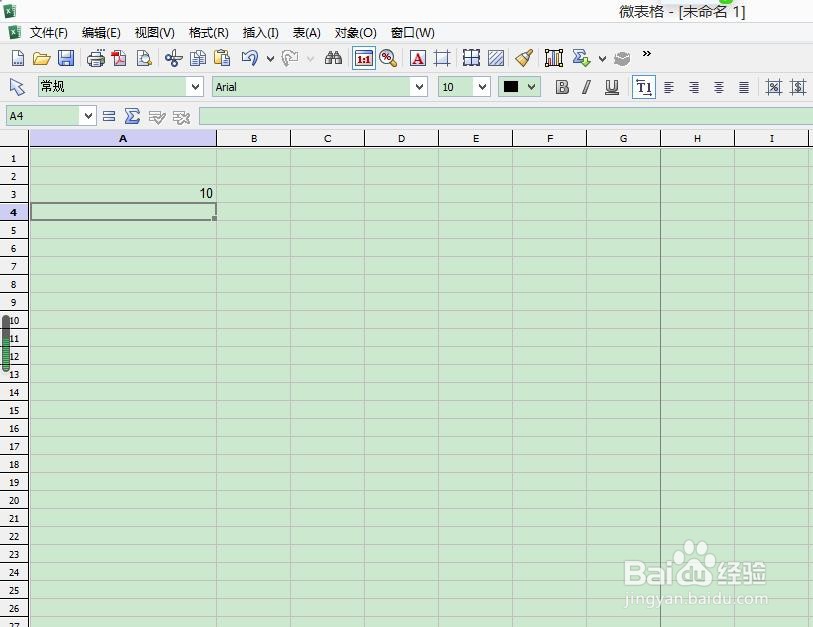Apply currency number format icon
813x627 pixels.
click(x=797, y=87)
